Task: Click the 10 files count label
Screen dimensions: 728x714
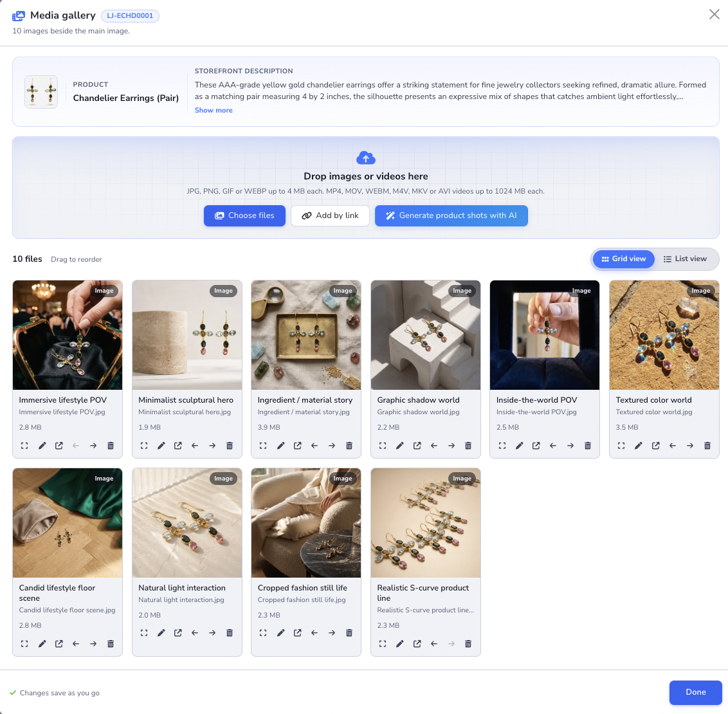Action: [28, 259]
